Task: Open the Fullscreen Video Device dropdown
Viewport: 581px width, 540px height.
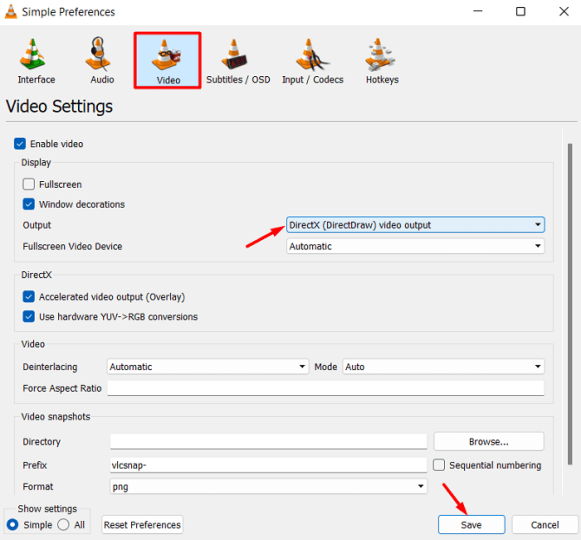Action: pyautogui.click(x=415, y=246)
